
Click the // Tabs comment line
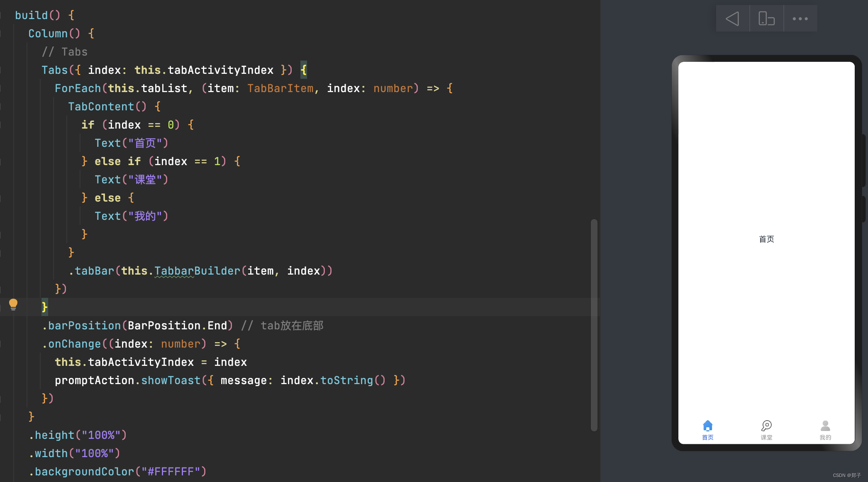point(64,52)
